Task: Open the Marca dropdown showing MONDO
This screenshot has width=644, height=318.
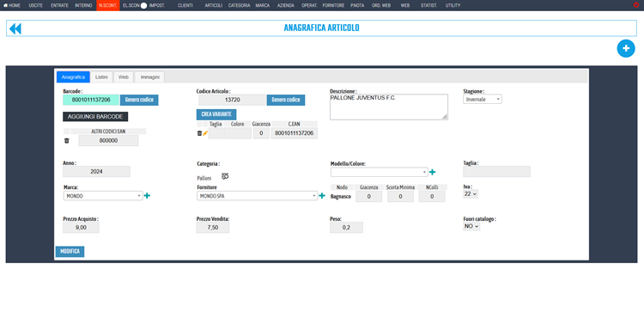Action: coord(103,196)
